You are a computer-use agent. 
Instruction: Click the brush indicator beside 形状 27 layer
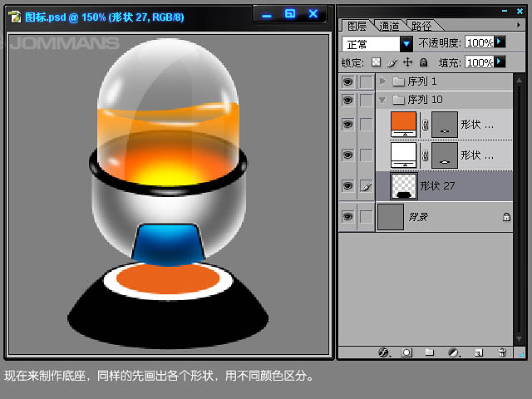[x=366, y=186]
